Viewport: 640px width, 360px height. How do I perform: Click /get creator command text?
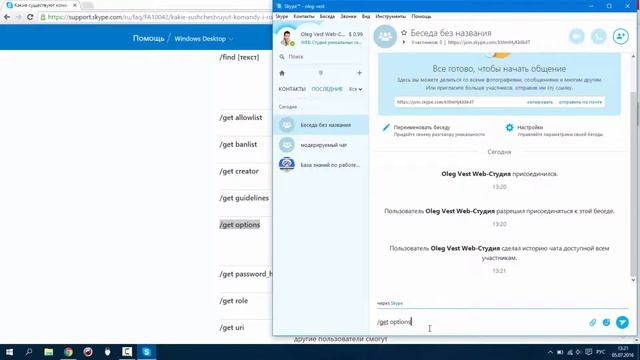pos(239,171)
